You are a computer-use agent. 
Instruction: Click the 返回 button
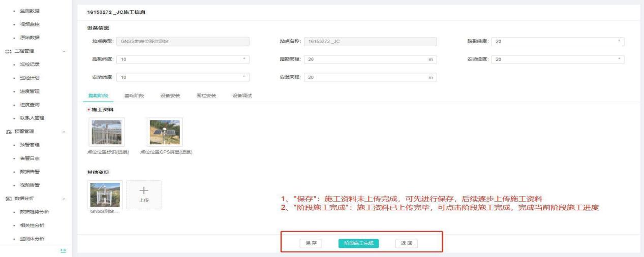[406, 243]
